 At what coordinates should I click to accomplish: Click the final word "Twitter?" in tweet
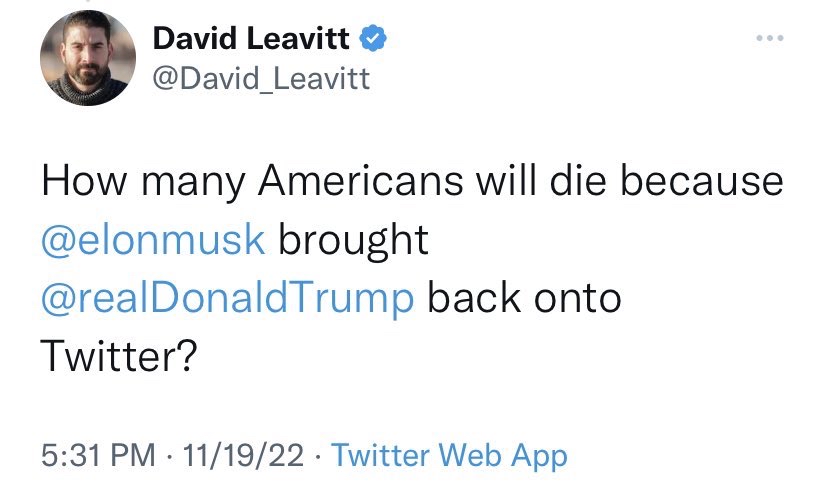point(119,356)
